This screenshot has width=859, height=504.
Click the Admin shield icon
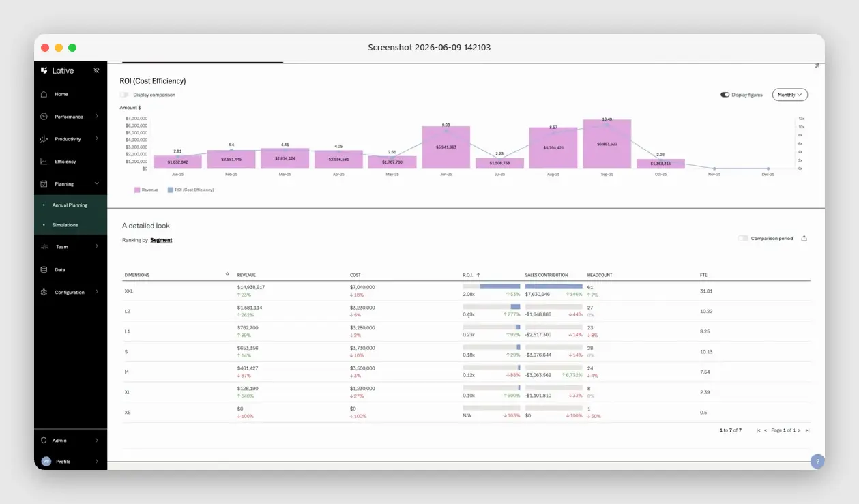(x=44, y=441)
